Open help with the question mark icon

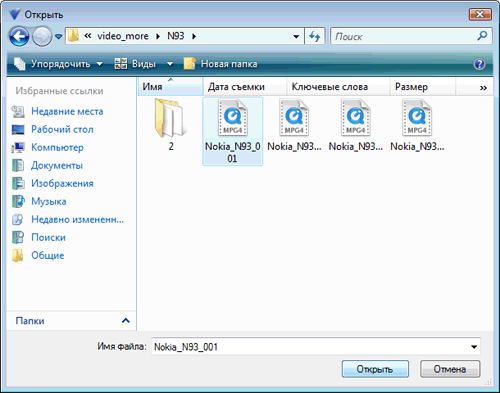(479, 64)
